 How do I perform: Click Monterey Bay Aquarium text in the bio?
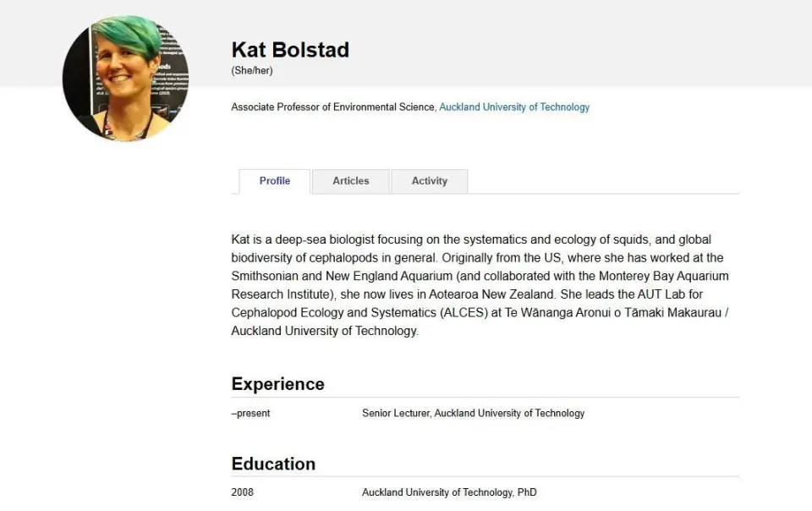(x=664, y=276)
